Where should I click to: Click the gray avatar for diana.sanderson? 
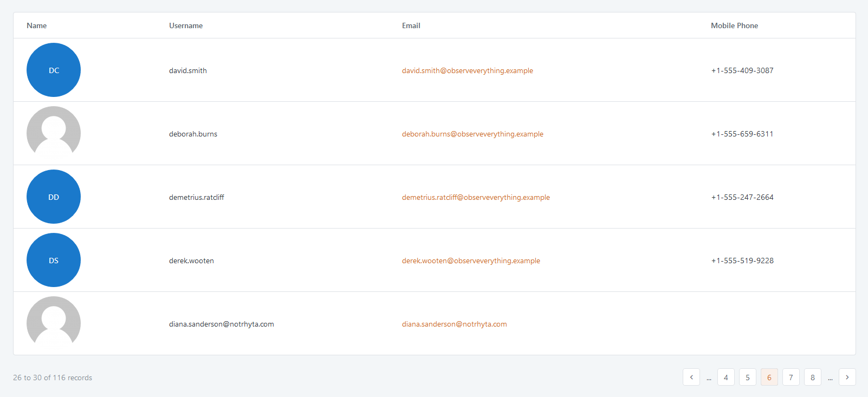point(54,323)
